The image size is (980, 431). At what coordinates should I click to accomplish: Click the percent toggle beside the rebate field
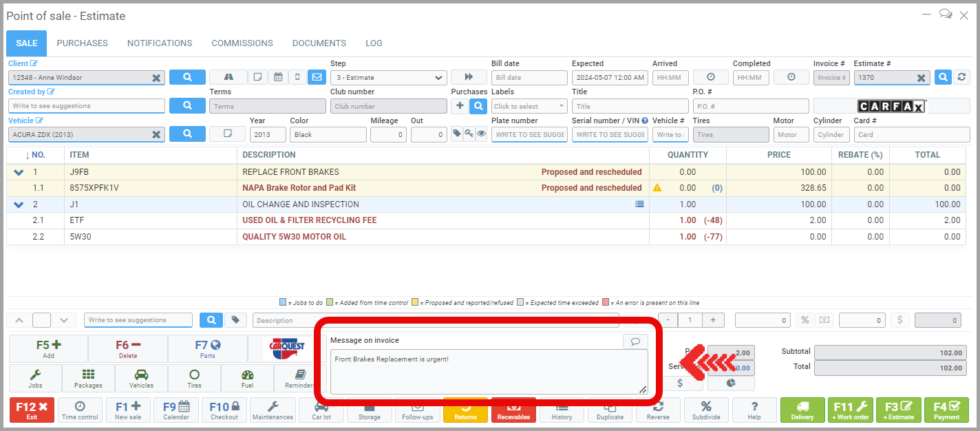pyautogui.click(x=804, y=320)
